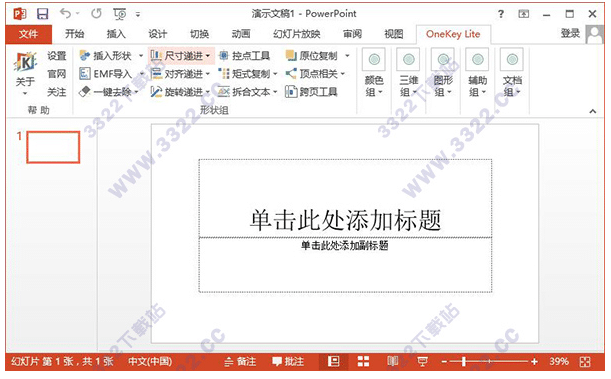611x379 pixels.
Task: Start slideshow from status bar icon
Action: click(422, 361)
